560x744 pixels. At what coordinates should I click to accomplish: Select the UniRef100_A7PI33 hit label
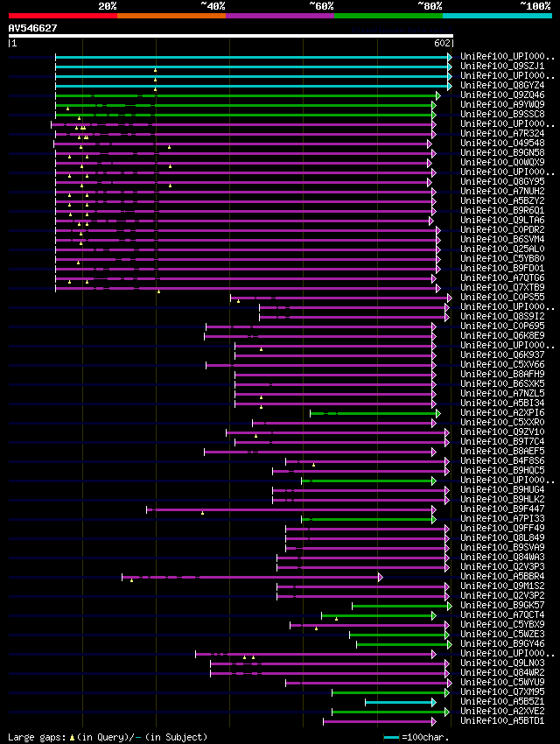(502, 519)
